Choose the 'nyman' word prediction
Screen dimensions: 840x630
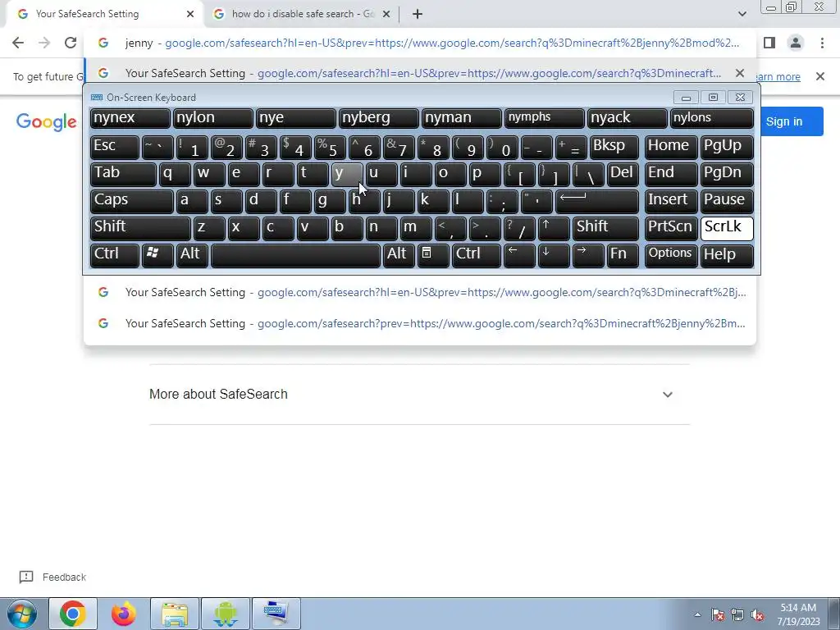point(462,118)
